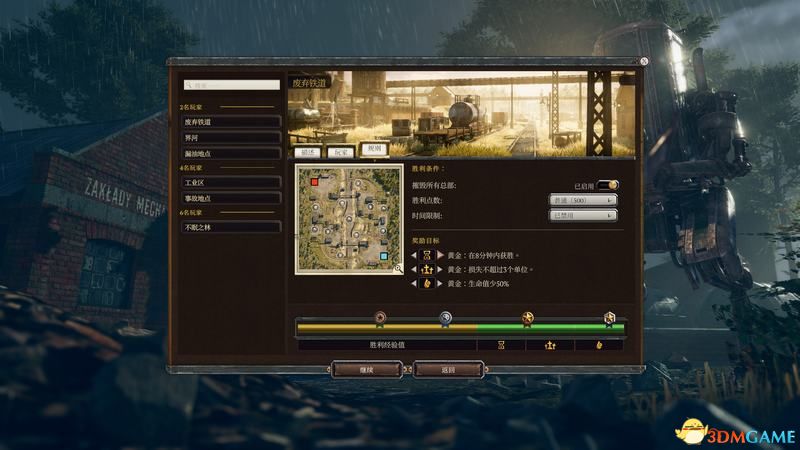Close the map selection dialog
Image resolution: width=800 pixels, height=450 pixels.
click(x=644, y=61)
